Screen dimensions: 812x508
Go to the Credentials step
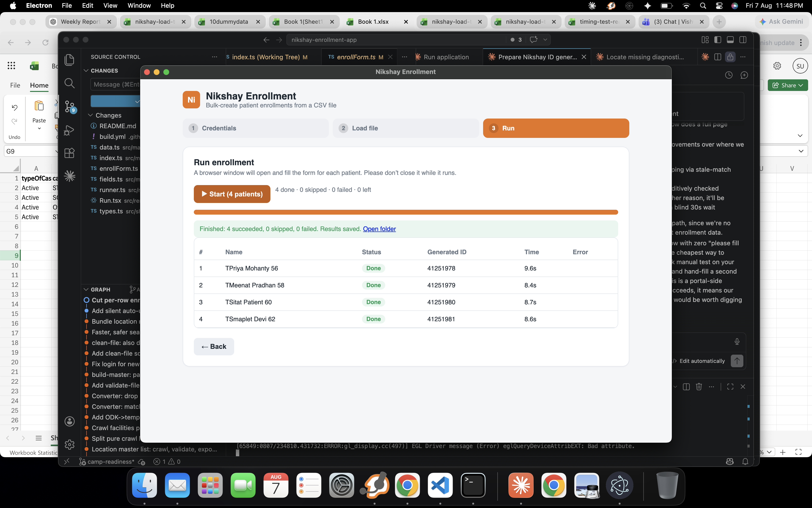coord(256,128)
